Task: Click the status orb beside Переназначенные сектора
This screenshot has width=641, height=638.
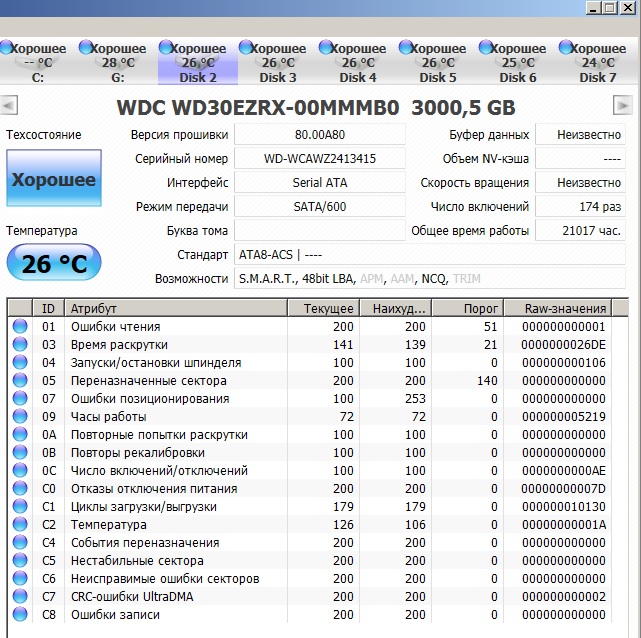Action: tap(20, 381)
